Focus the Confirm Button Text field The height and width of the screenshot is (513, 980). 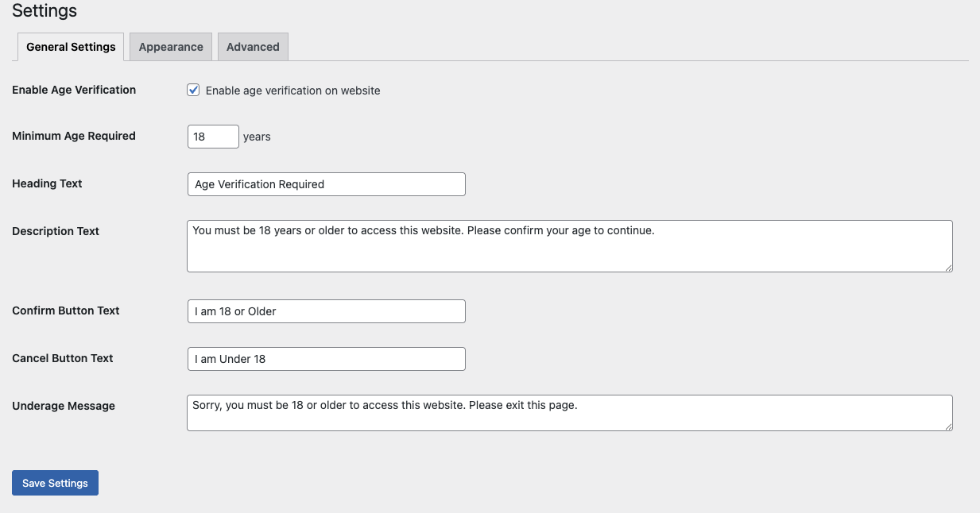tap(326, 311)
